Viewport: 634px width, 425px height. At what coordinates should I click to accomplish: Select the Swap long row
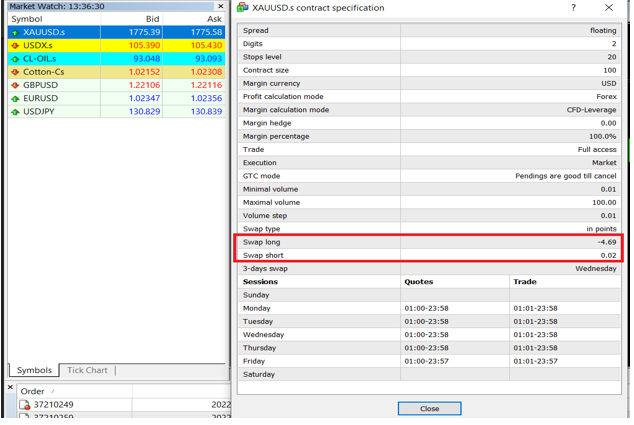(429, 242)
